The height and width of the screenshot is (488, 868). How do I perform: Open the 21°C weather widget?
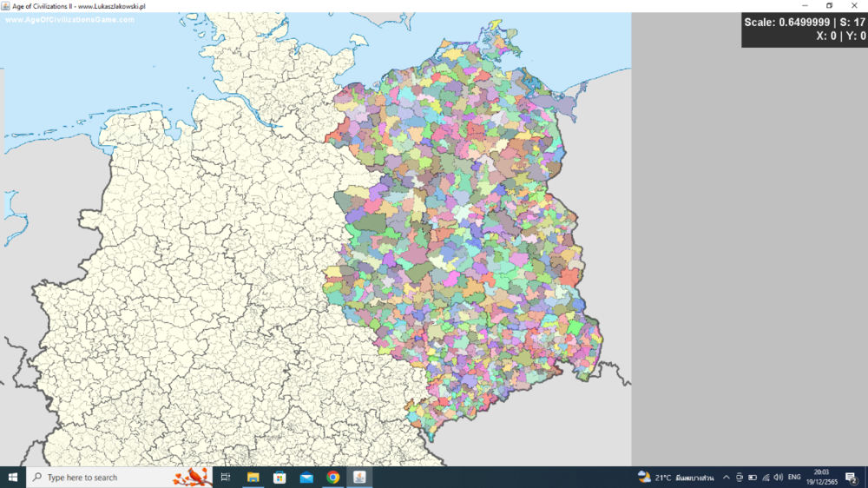[x=675, y=477]
